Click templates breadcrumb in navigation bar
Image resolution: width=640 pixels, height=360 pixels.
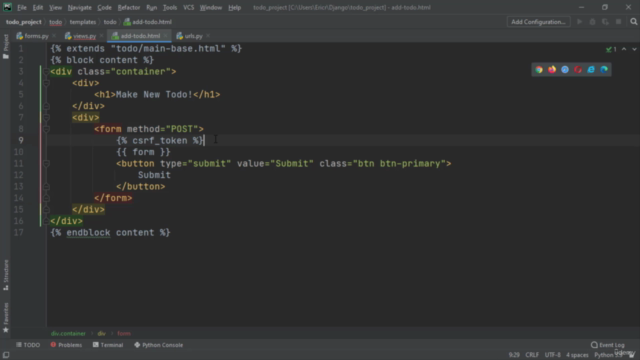[x=83, y=22]
